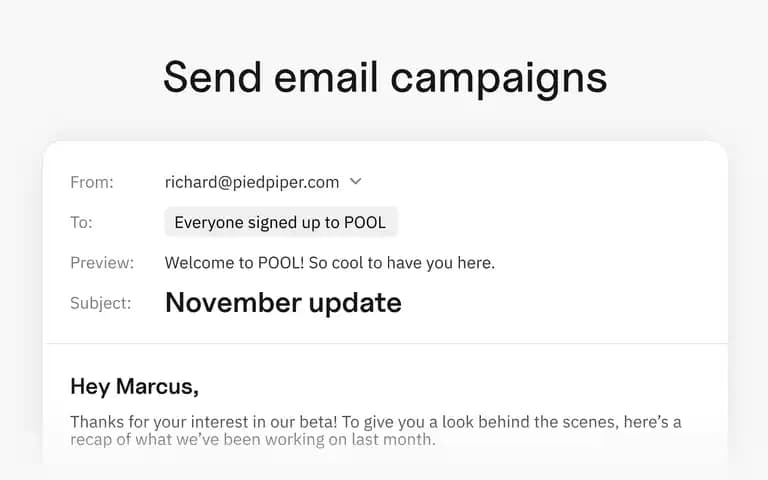
Task: Click the word Marcus in greeting
Action: [x=157, y=386]
